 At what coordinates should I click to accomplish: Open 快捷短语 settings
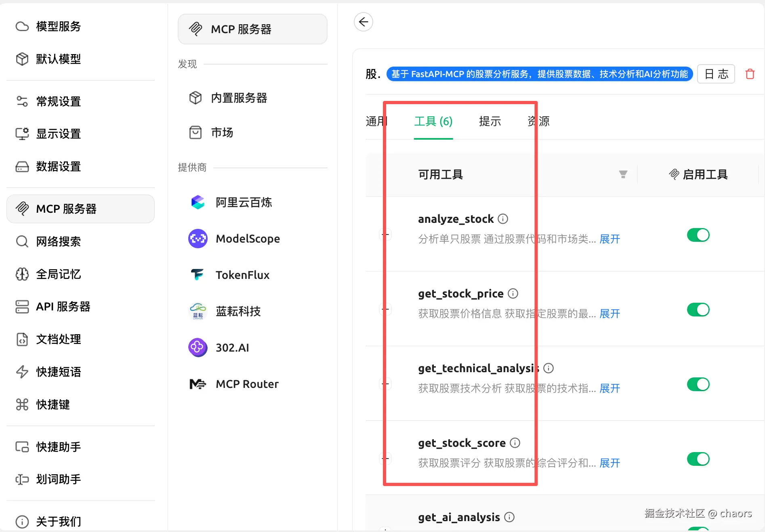[x=80, y=372]
